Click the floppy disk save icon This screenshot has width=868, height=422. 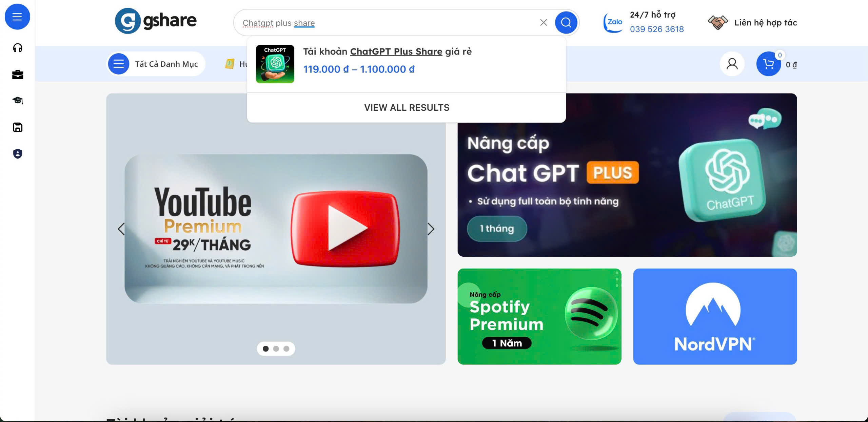(18, 127)
